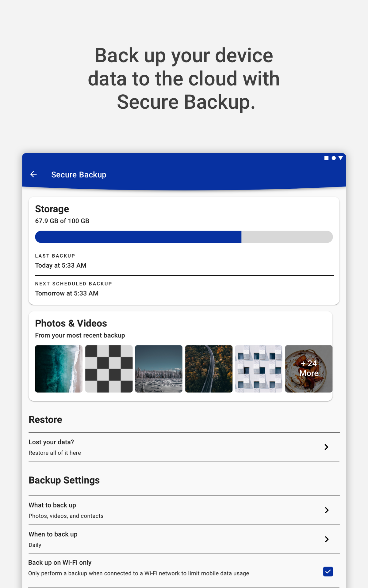Click the storage usage progress bar
The height and width of the screenshot is (588, 368).
[184, 237]
